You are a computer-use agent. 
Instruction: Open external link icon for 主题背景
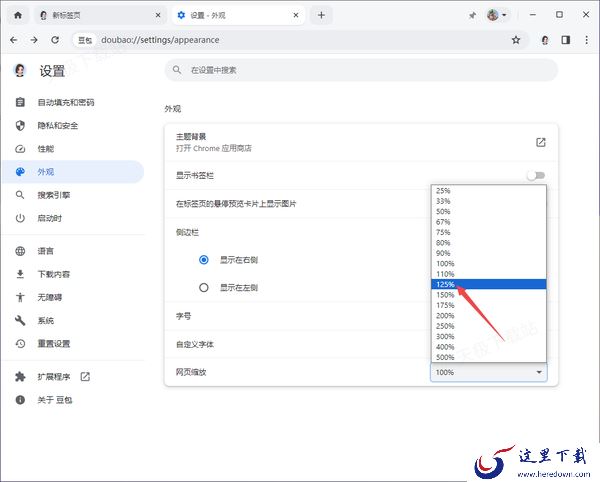pyautogui.click(x=540, y=142)
